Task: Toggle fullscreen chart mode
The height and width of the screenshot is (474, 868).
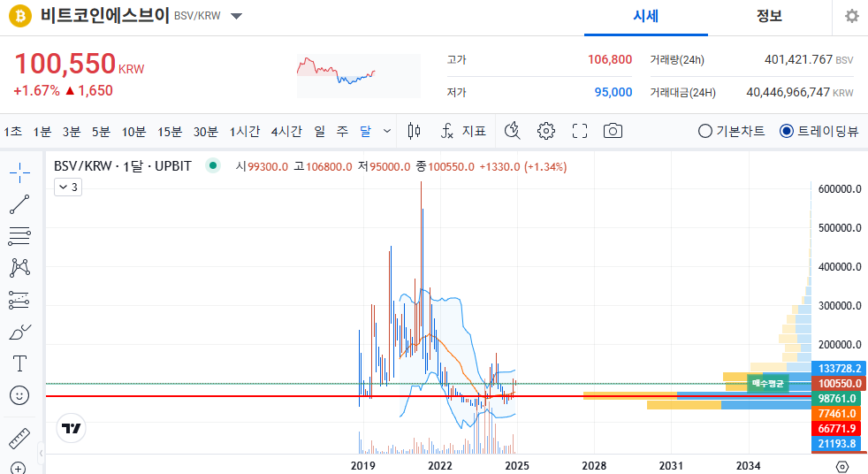Action: [580, 131]
